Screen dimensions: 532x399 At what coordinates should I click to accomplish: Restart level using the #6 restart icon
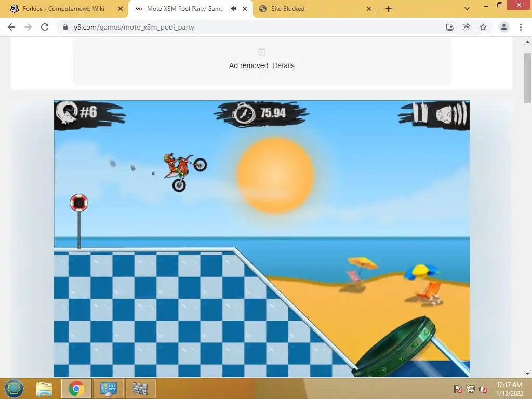click(67, 113)
